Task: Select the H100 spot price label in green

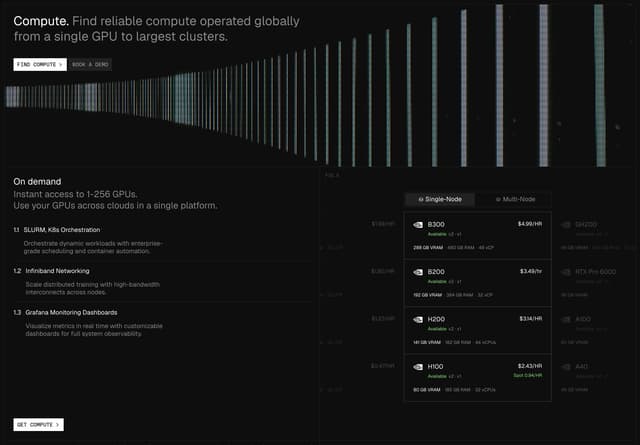Action: (x=528, y=375)
